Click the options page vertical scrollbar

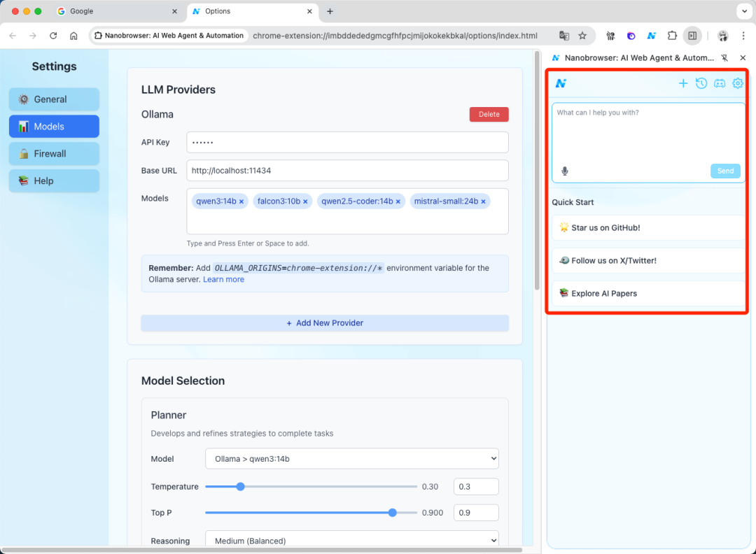coord(537,171)
